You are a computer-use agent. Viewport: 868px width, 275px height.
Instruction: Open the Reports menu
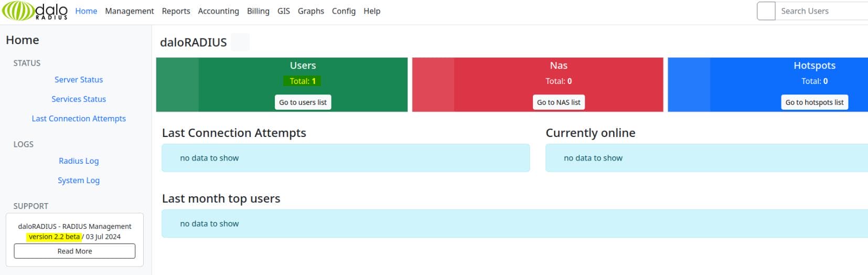click(x=176, y=11)
